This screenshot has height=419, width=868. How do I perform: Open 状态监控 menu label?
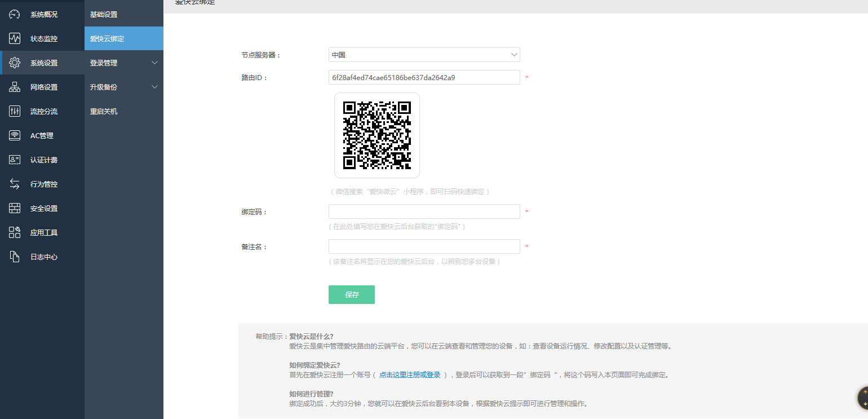(x=44, y=39)
